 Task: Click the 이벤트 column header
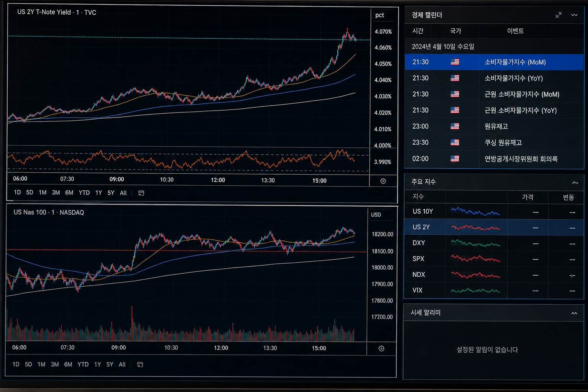coord(515,31)
